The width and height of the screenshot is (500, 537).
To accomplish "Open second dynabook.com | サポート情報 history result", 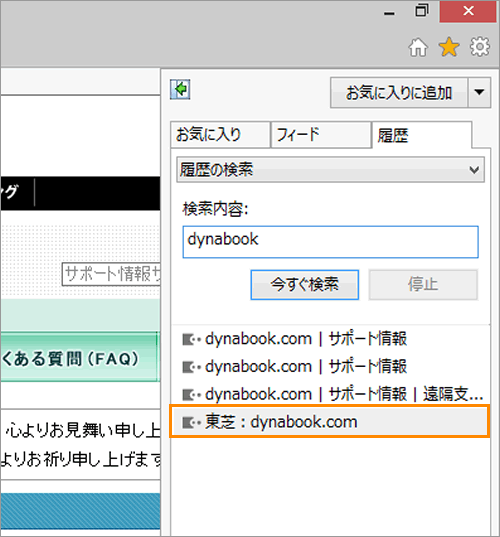I will tap(330, 367).
